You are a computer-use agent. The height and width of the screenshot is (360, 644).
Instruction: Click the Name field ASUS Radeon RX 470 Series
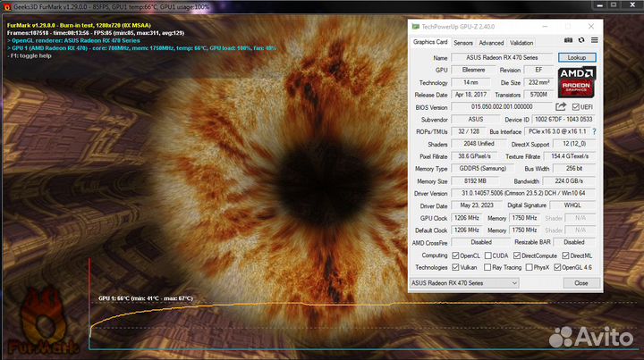pos(502,57)
